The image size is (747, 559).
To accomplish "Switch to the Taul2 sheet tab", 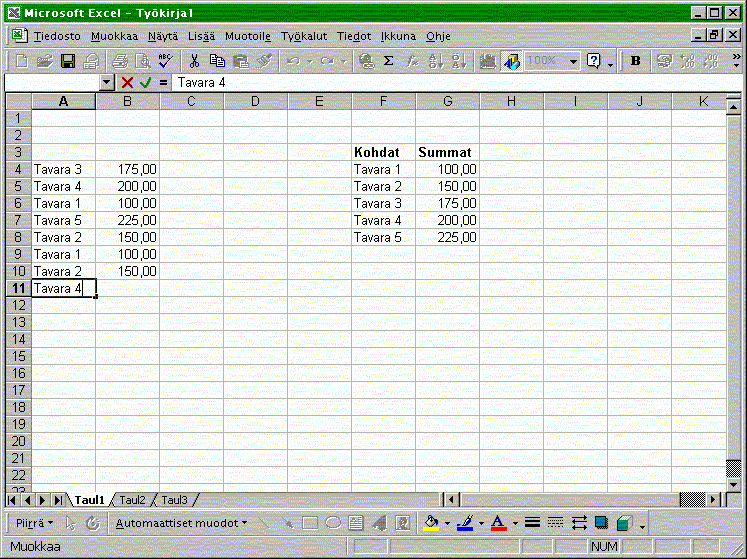I will [x=133, y=499].
